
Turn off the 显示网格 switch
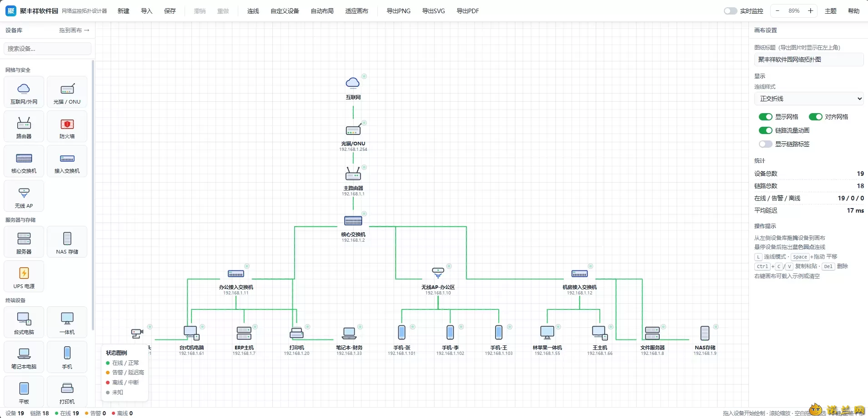766,117
